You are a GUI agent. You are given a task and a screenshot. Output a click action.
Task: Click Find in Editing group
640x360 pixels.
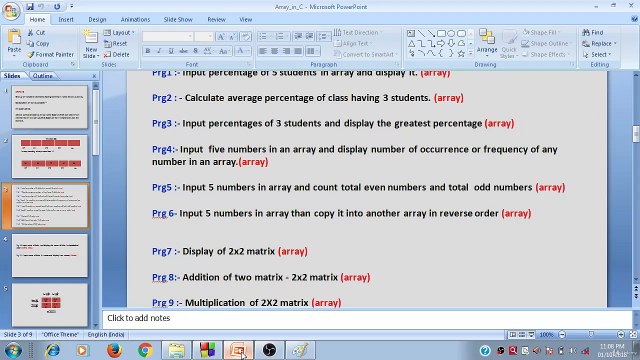(x=593, y=32)
